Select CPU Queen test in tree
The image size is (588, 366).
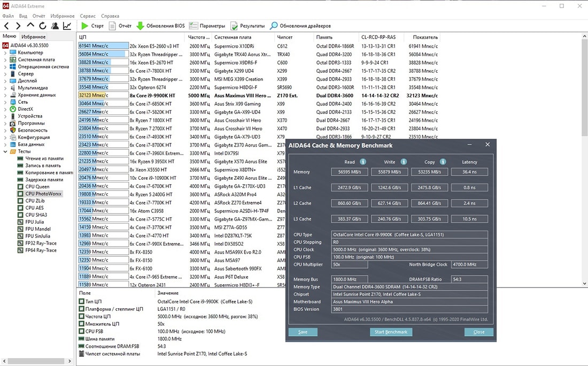coord(37,187)
